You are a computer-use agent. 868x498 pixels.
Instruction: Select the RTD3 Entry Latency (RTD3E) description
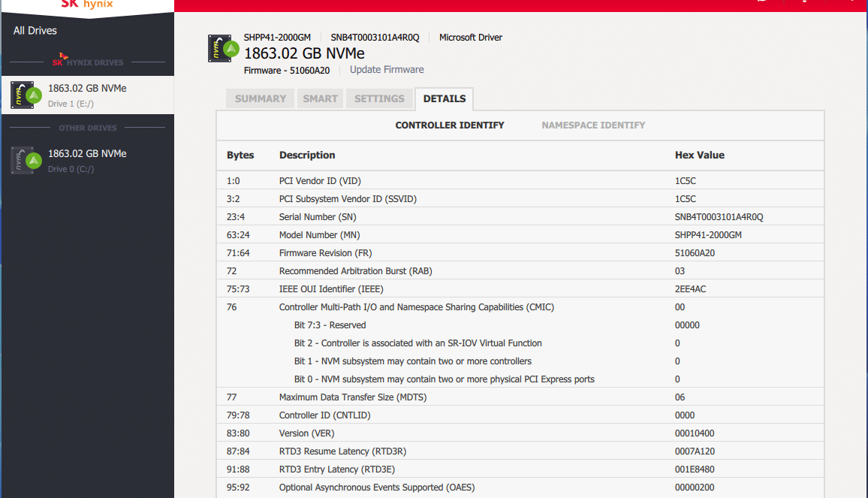click(337, 469)
